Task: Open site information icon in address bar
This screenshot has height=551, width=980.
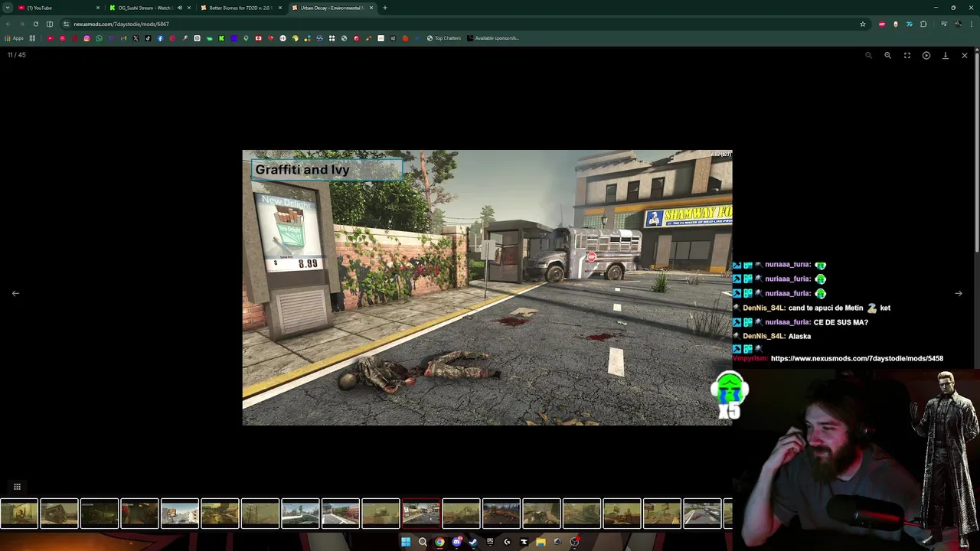Action: coord(67,24)
